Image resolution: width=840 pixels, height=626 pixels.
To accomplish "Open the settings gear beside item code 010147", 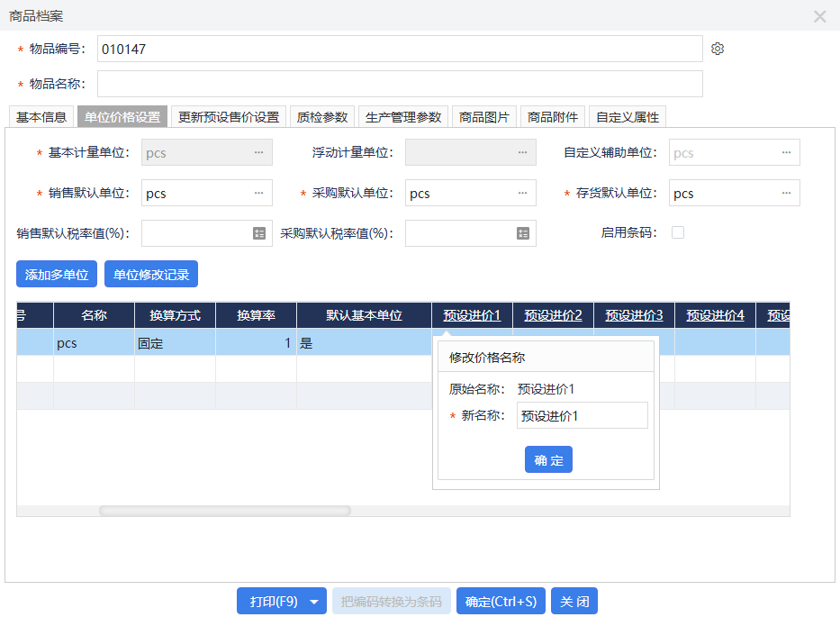I will click(718, 48).
